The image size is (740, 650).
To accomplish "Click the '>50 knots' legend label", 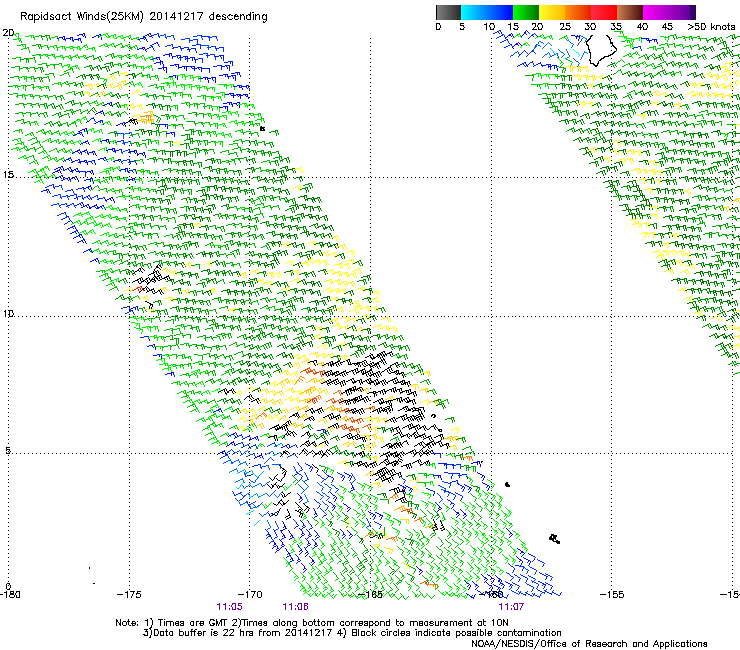I will click(x=711, y=26).
